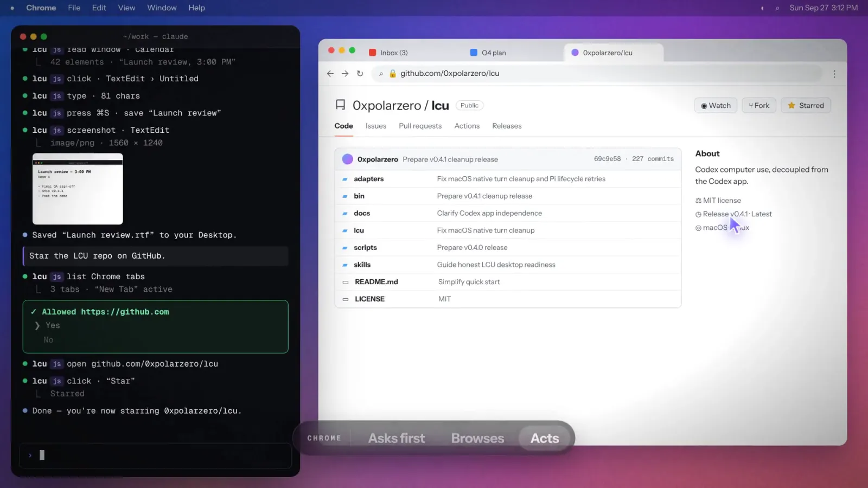868x488 pixels.
Task: Select the Browses pill in the bottom bar
Action: click(477, 438)
